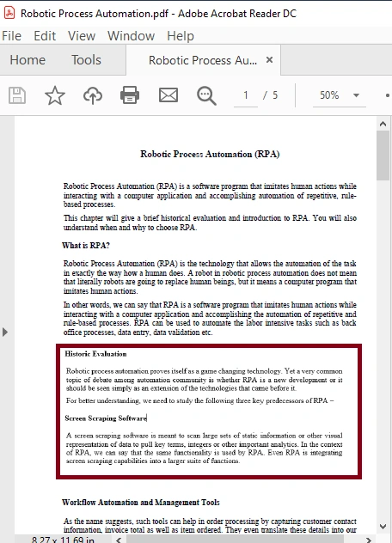Image resolution: width=392 pixels, height=543 pixels.
Task: Click 'Workflow Automation and Management Tools' heading
Action: [141, 503]
